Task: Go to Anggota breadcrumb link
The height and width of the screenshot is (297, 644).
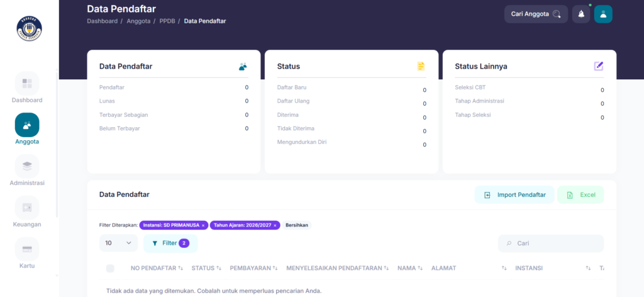Action: click(138, 21)
